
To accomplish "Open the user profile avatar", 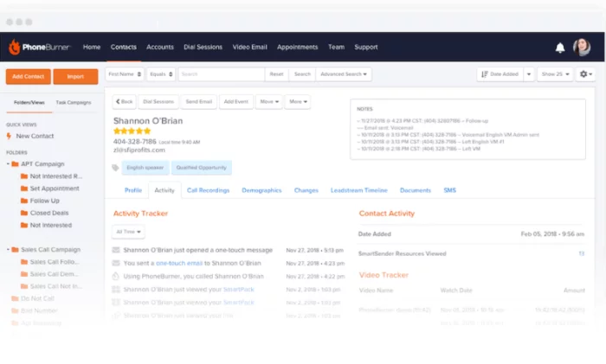I will (582, 48).
